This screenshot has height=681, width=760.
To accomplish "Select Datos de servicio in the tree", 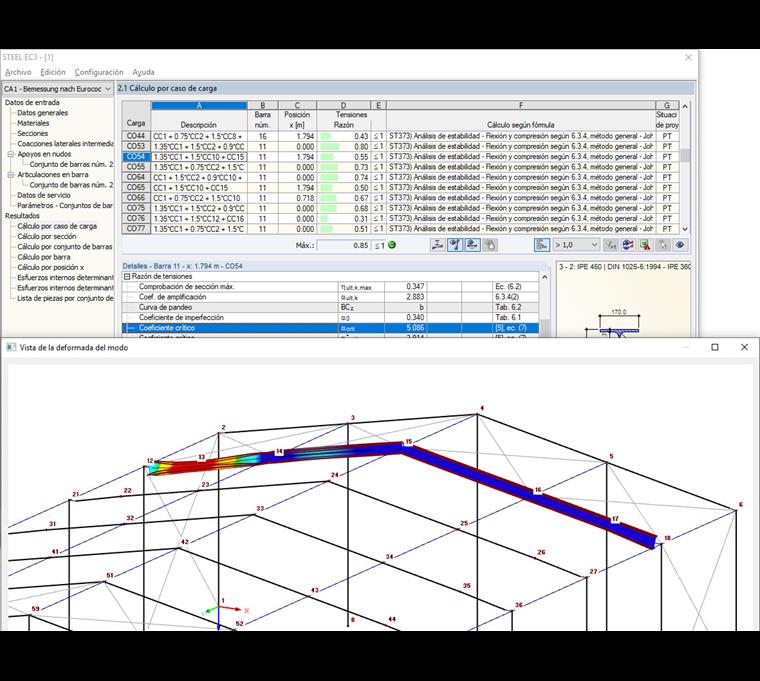I will 44,195.
